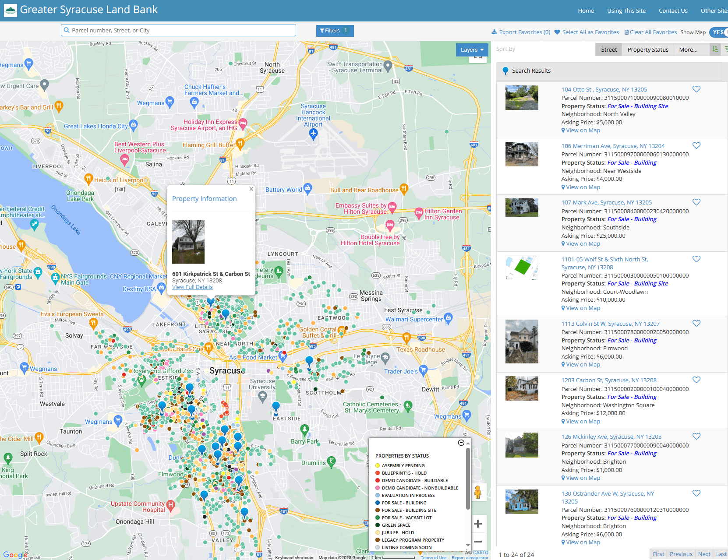Favorite the 106 Merriman Ave listing
This screenshot has height=560, width=728.
click(x=696, y=146)
